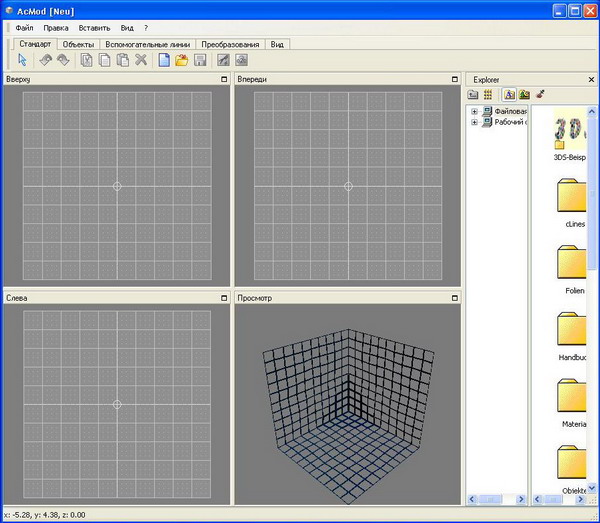Expand the Рабочий tree node
600x523 pixels.
pyautogui.click(x=474, y=122)
